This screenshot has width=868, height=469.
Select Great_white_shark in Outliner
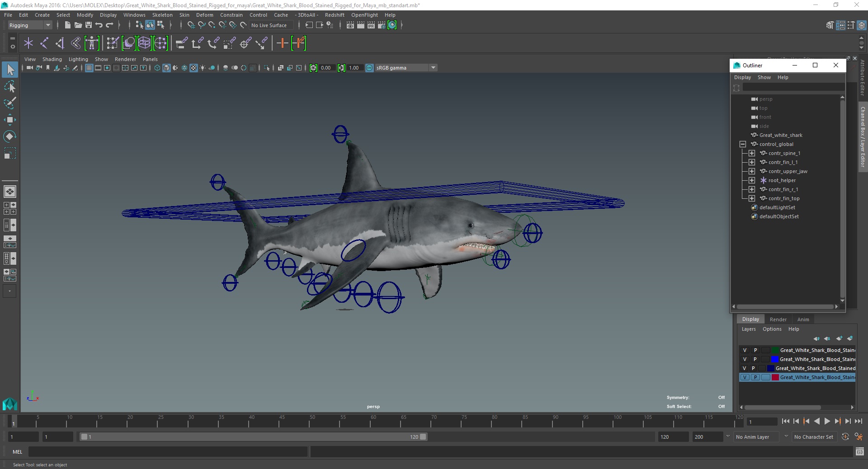[x=780, y=135]
